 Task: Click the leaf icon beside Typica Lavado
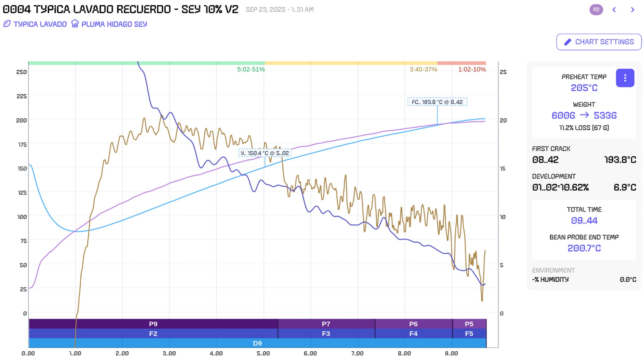tap(7, 24)
